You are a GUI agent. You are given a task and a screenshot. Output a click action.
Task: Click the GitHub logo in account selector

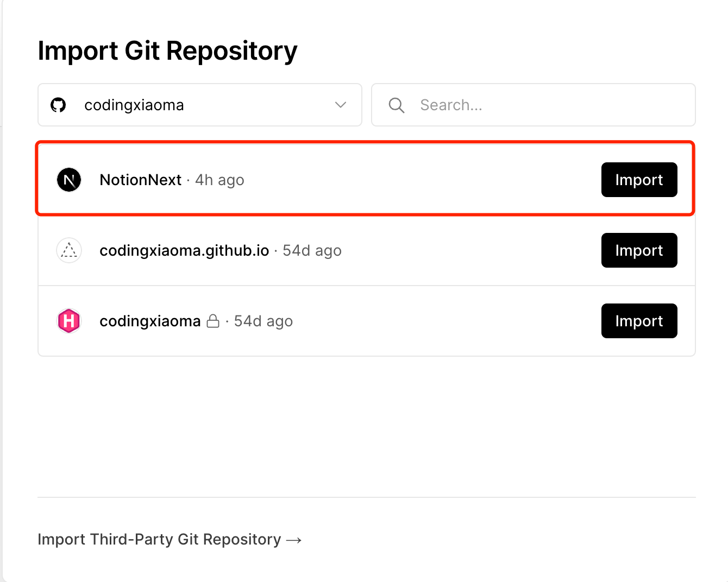(58, 105)
